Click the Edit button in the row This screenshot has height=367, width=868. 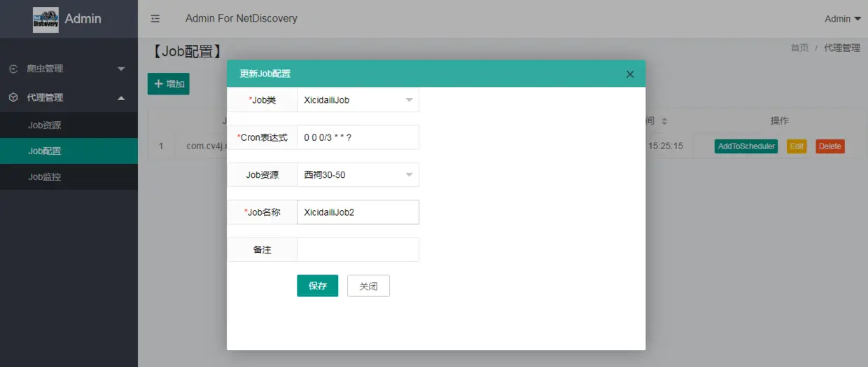[797, 146]
